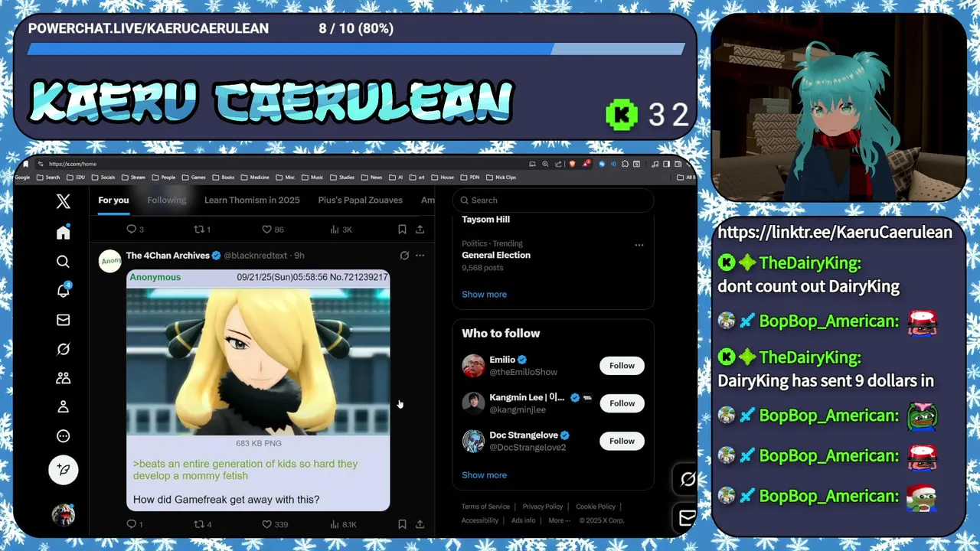Open floating Messages drawer icon

pyautogui.click(x=688, y=518)
